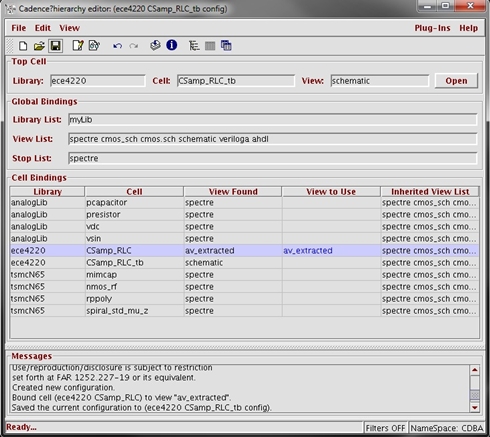Click the New configuration toolbar icon
Viewport: 490px width, 437px height.
(23, 46)
